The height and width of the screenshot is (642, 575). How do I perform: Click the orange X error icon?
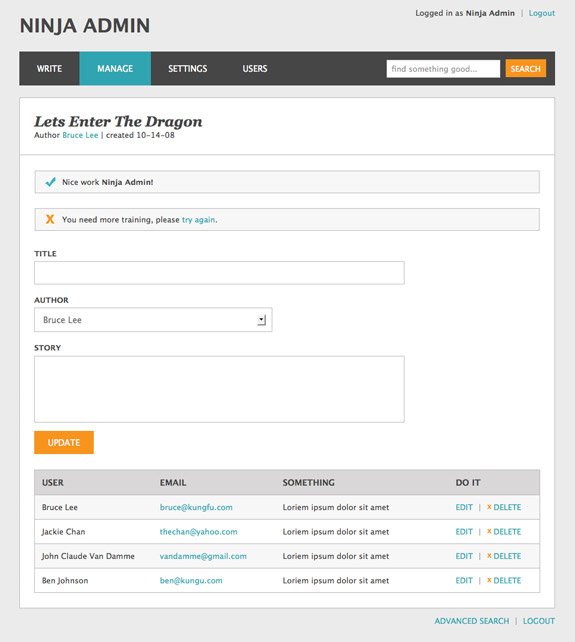50,219
